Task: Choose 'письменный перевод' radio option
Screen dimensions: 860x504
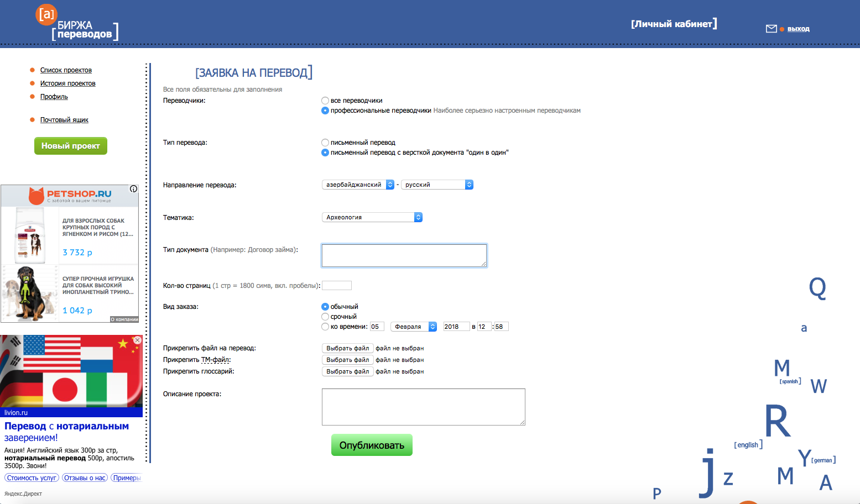Action: pyautogui.click(x=325, y=143)
